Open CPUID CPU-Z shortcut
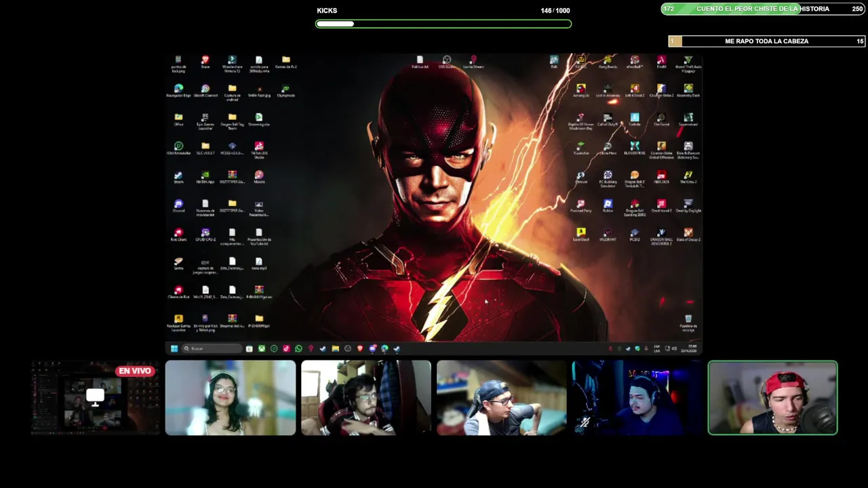Screen dimensions: 868x488 click(205, 235)
